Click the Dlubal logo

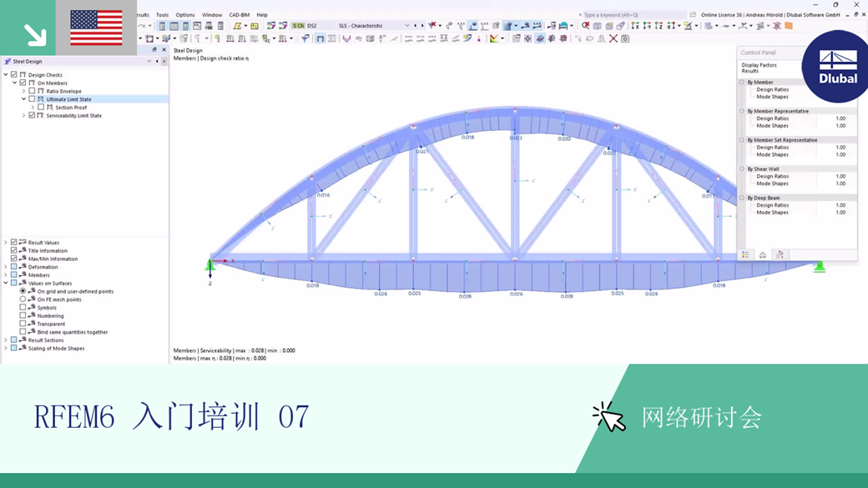tap(837, 67)
